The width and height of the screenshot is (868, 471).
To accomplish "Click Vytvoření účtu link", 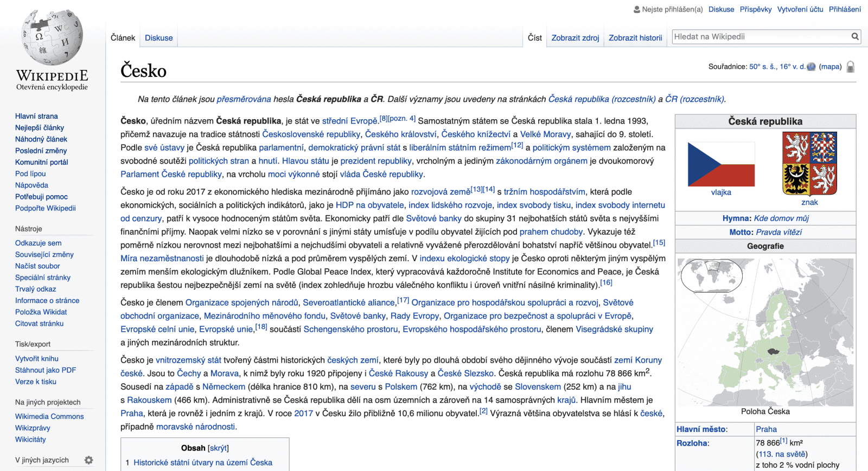I will 800,9.
